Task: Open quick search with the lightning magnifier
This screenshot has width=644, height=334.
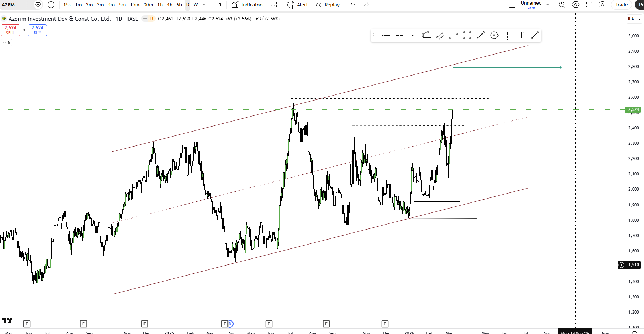Action: coord(562,5)
